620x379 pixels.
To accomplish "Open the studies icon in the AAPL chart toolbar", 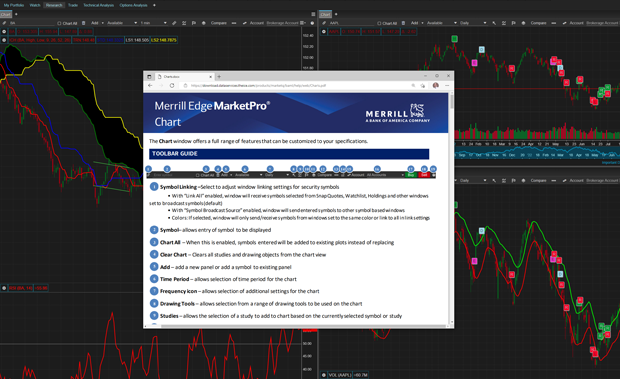I will coord(504,23).
